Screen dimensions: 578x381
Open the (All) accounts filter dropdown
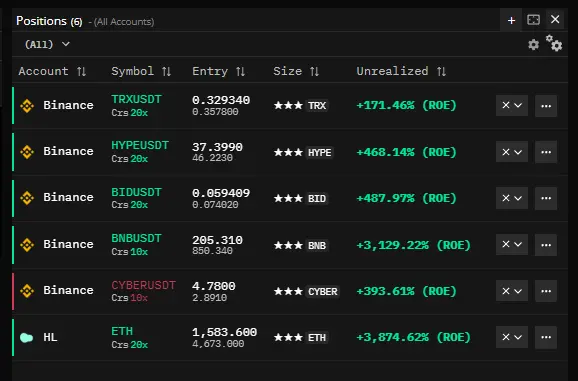[47, 44]
